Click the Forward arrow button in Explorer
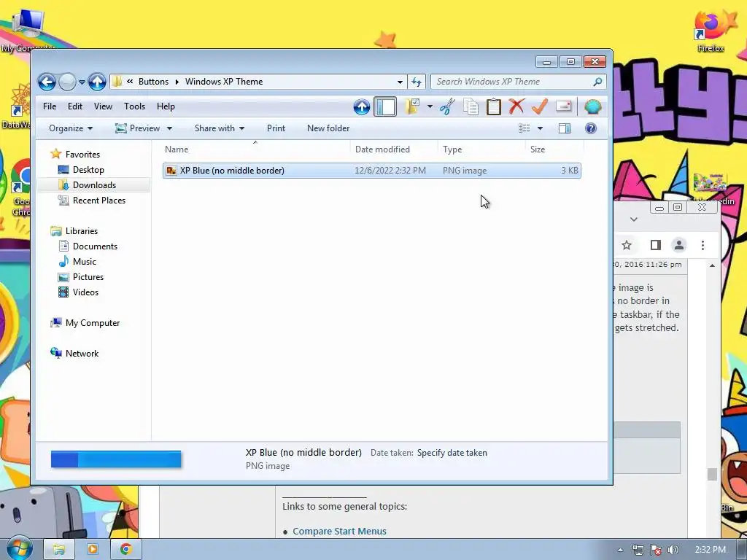 click(x=67, y=82)
